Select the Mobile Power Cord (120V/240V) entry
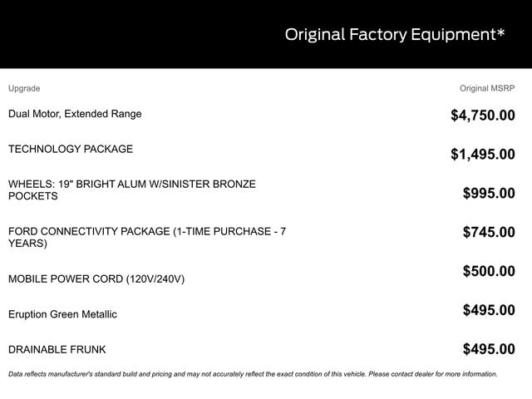Screen dimensions: 532x399 tap(96, 279)
